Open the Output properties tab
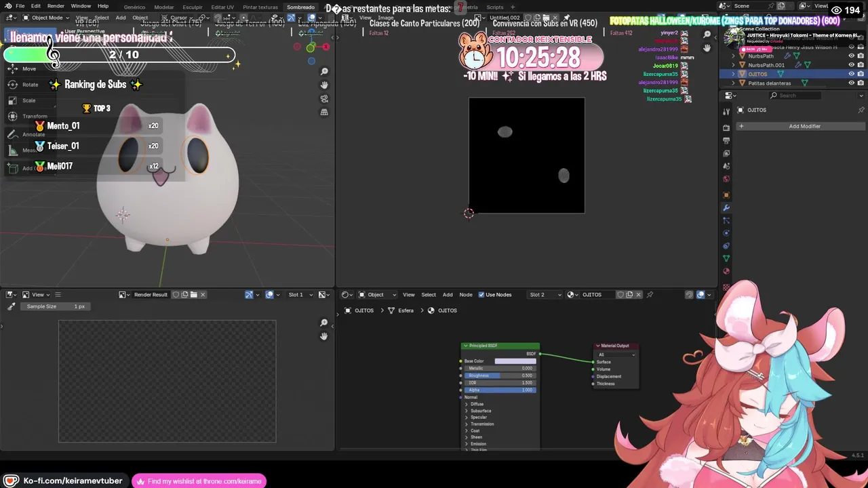 click(x=726, y=140)
